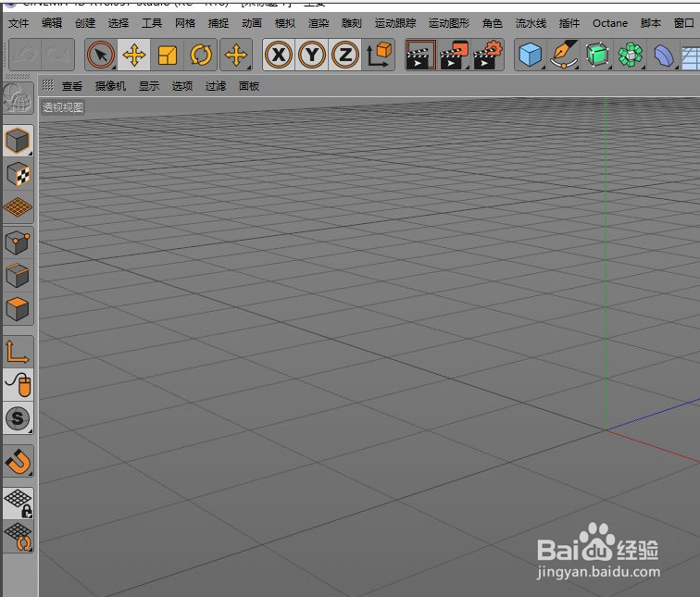The image size is (700, 597).
Task: Open the 流水线 menu
Action: (531, 23)
